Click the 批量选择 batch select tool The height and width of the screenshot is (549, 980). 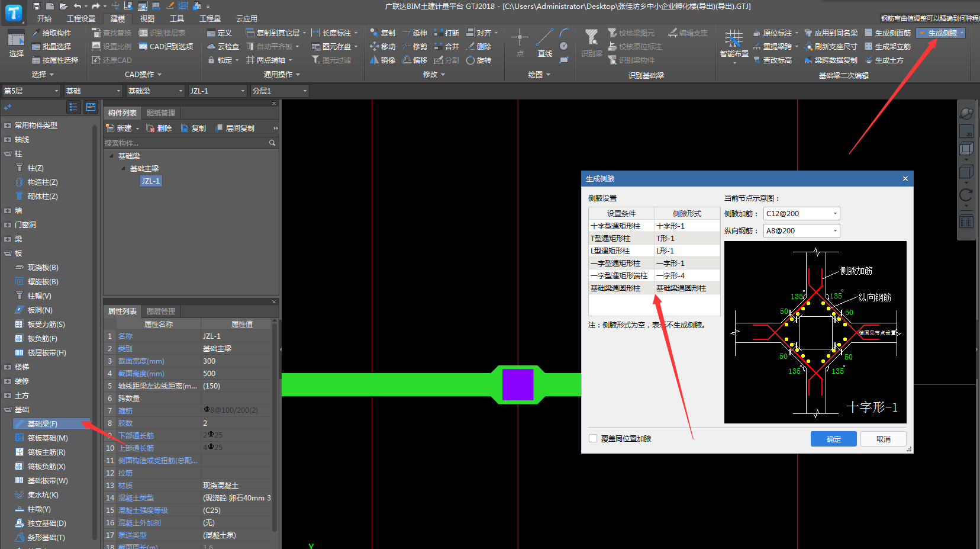click(51, 47)
